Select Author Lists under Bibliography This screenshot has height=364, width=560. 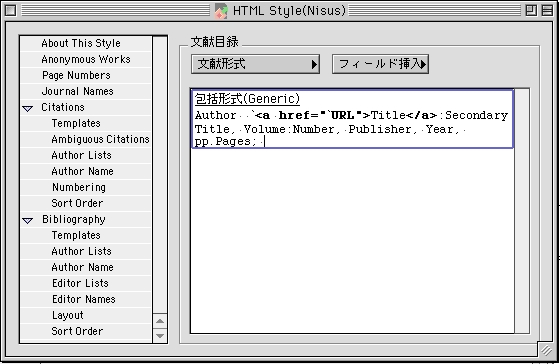[x=86, y=251]
